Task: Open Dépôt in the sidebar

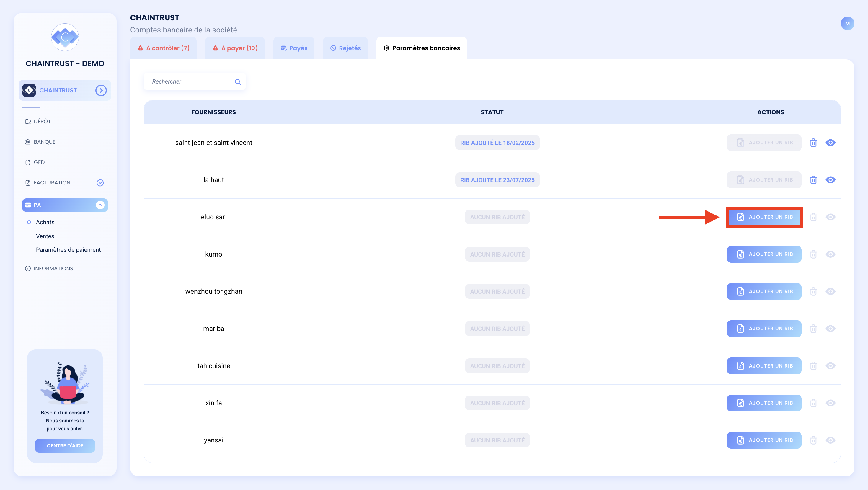Action: 38,121
